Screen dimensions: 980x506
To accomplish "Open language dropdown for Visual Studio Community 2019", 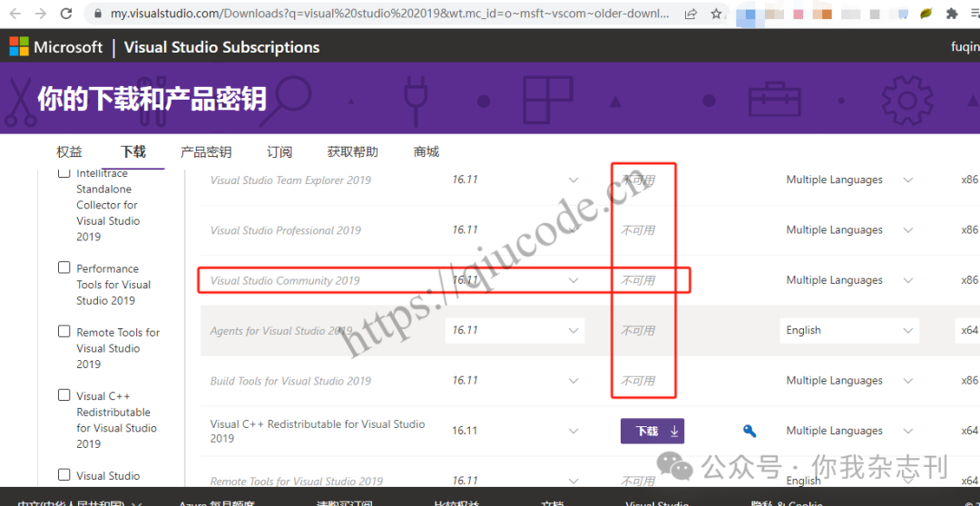I will [849, 280].
